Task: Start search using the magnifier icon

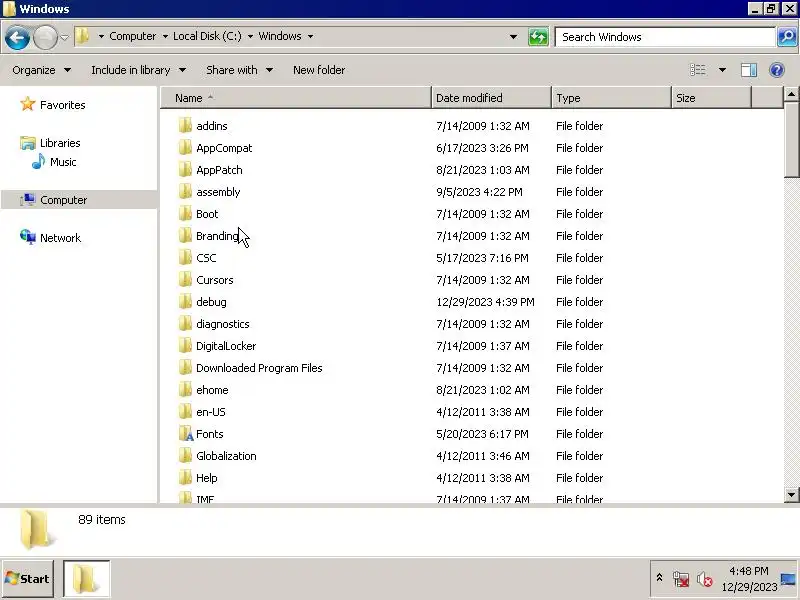Action: coord(787,37)
